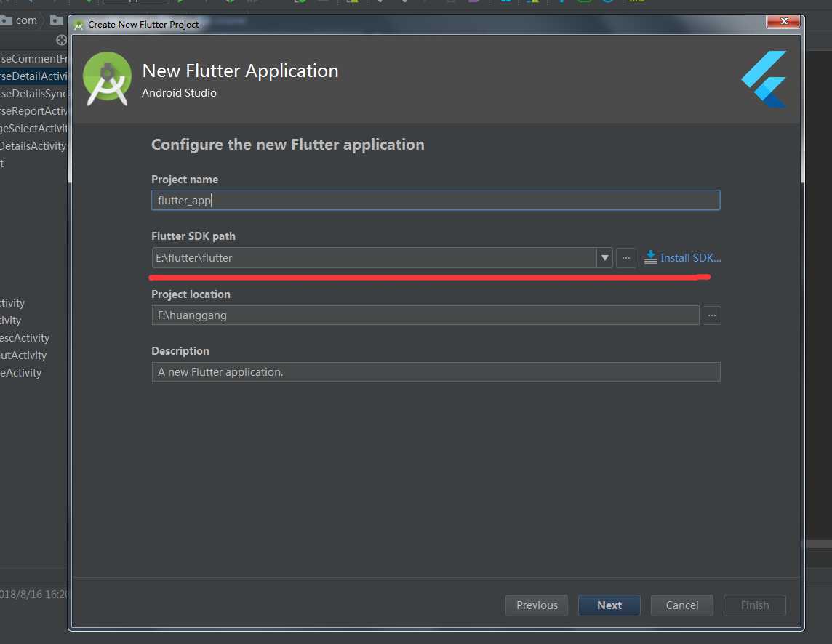Click the Project location field
Viewport: 832px width, 644px height.
tap(425, 315)
